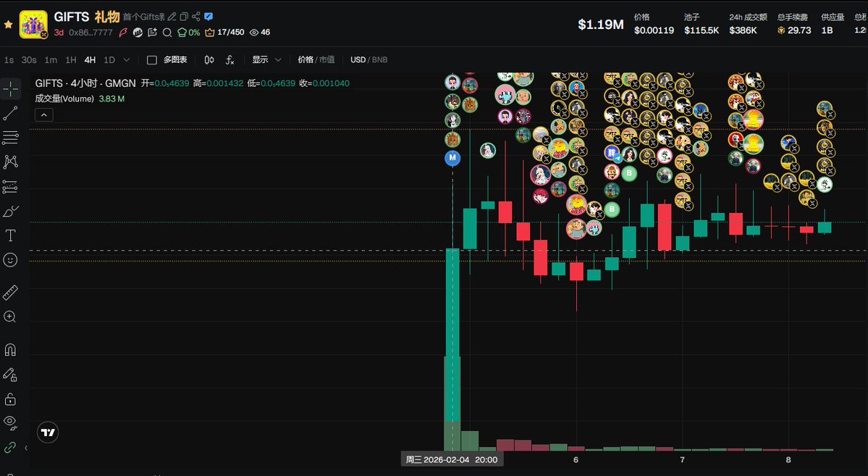Image resolution: width=868 pixels, height=476 pixels.
Task: Open the Fibonacci lines tool
Action: [x=11, y=138]
